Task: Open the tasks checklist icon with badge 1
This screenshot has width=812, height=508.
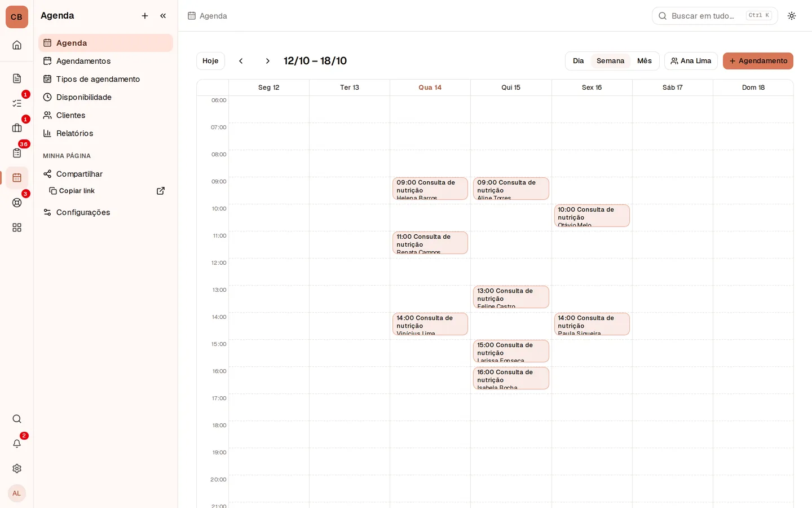Action: tap(17, 103)
